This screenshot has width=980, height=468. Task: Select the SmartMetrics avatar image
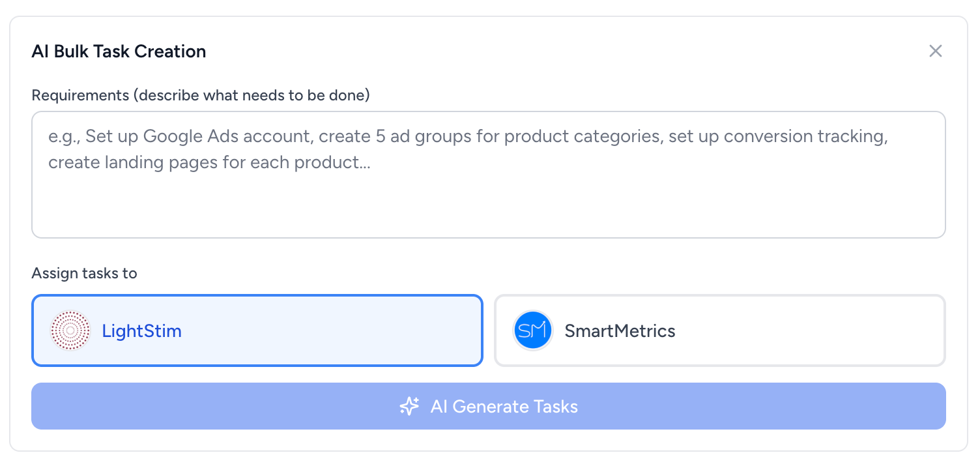coord(532,330)
